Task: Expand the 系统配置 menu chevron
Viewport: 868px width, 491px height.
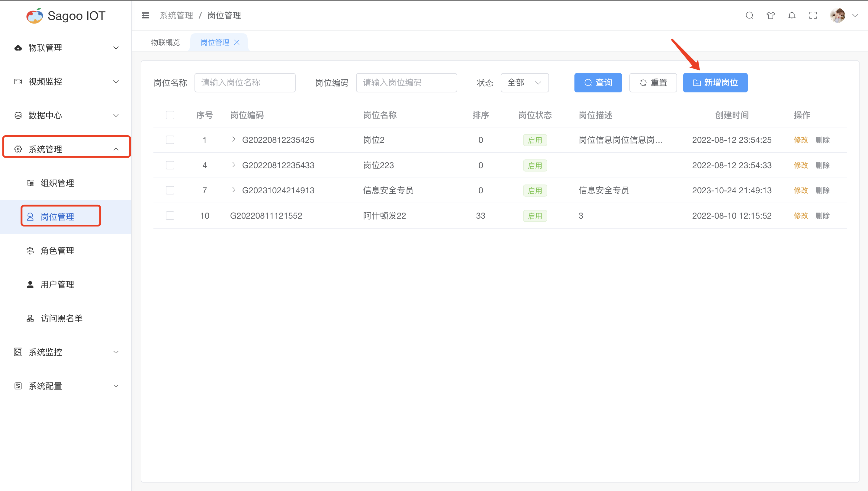Action: (x=116, y=386)
